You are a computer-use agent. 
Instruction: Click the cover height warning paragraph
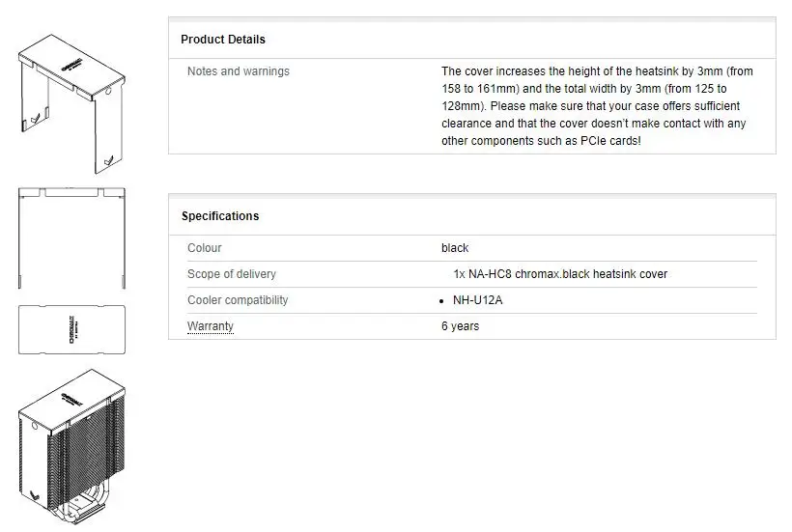597,106
